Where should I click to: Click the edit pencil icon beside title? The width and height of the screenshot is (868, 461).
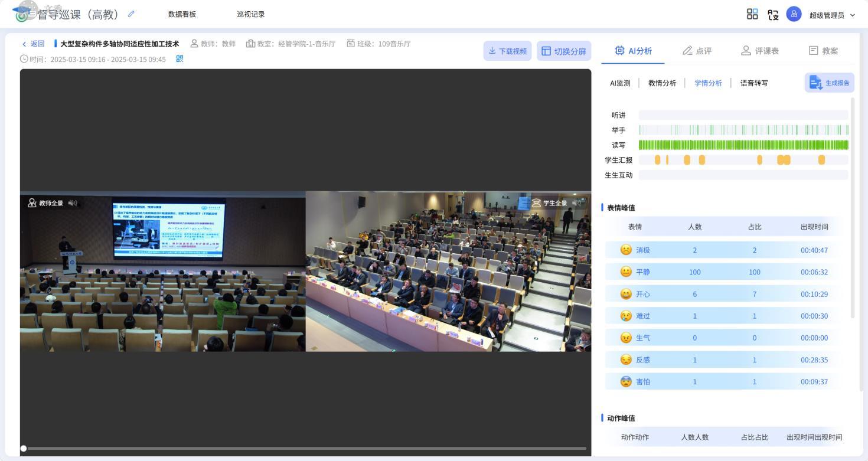click(x=131, y=14)
